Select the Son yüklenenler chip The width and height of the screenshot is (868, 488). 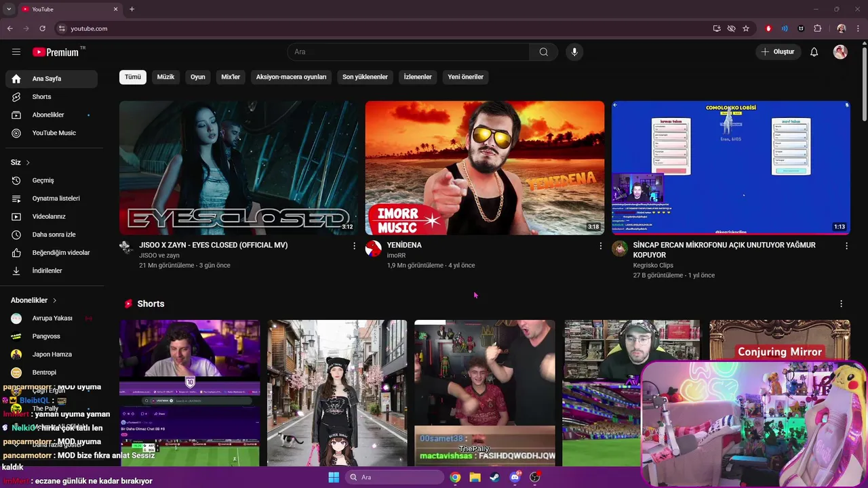tap(365, 77)
